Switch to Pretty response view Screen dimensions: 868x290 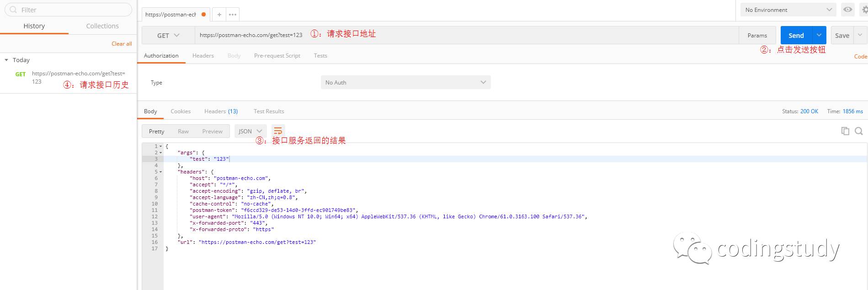click(156, 131)
